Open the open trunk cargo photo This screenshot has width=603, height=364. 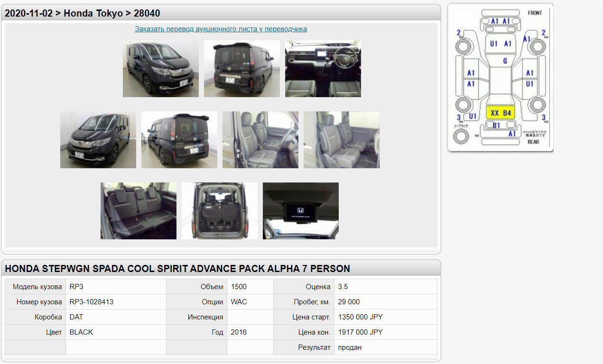pos(220,211)
